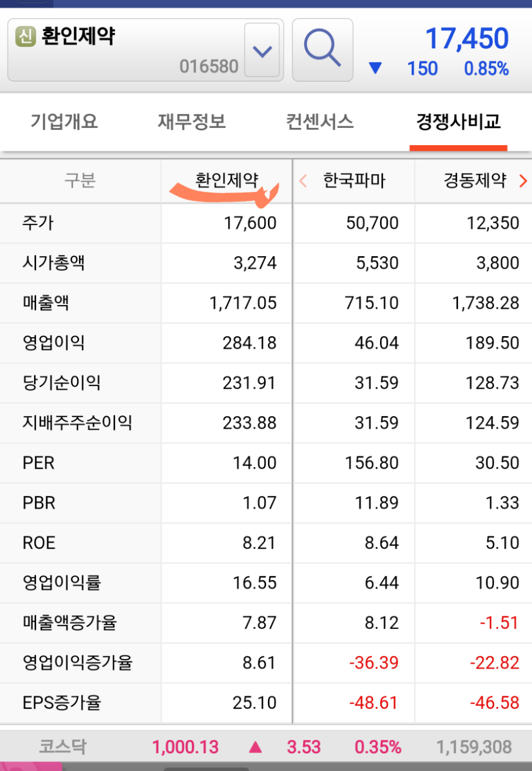The height and width of the screenshot is (771, 532).
Task: Tap the blue down-triangle price indicator
Action: pos(375,68)
